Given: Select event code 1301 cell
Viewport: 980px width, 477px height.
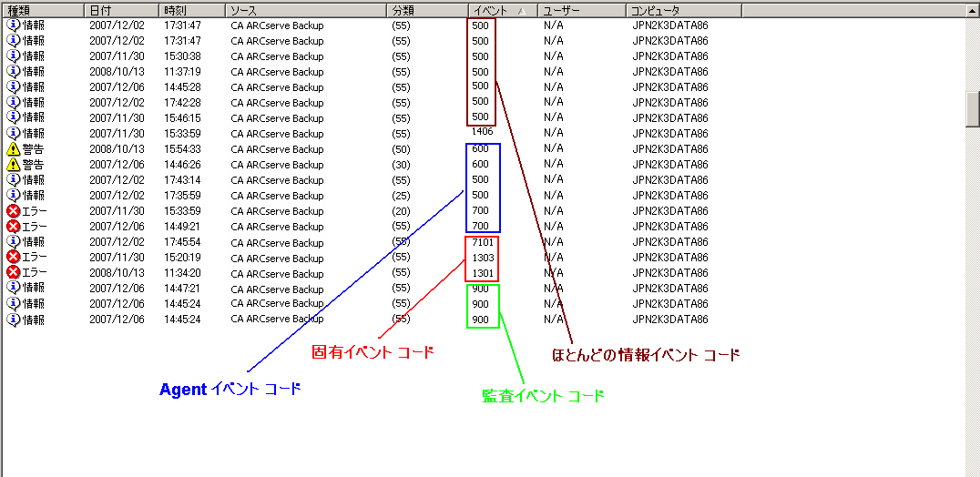Looking at the screenshot, I should pos(483,273).
